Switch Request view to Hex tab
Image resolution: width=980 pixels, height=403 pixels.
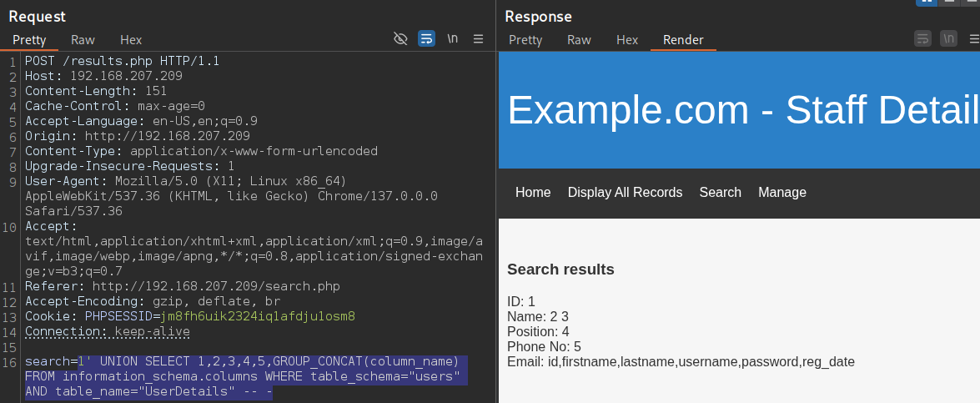tap(131, 40)
